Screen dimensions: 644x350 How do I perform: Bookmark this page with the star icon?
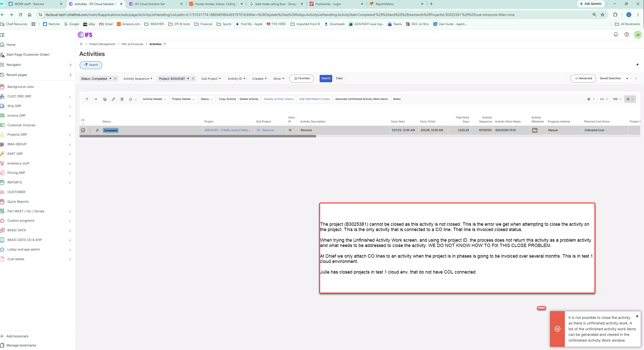click(603, 15)
